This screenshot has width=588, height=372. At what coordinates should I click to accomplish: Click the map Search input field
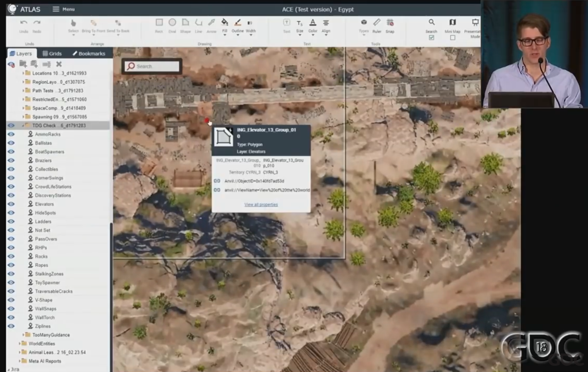(152, 66)
